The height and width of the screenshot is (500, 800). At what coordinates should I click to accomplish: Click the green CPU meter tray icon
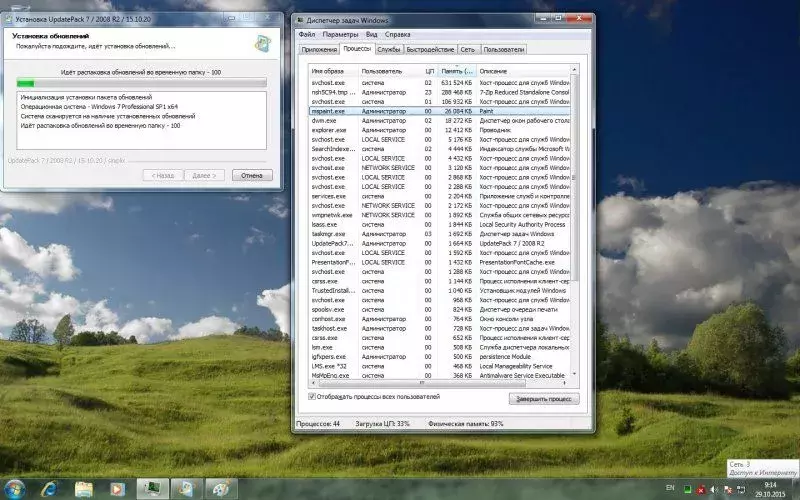click(687, 490)
